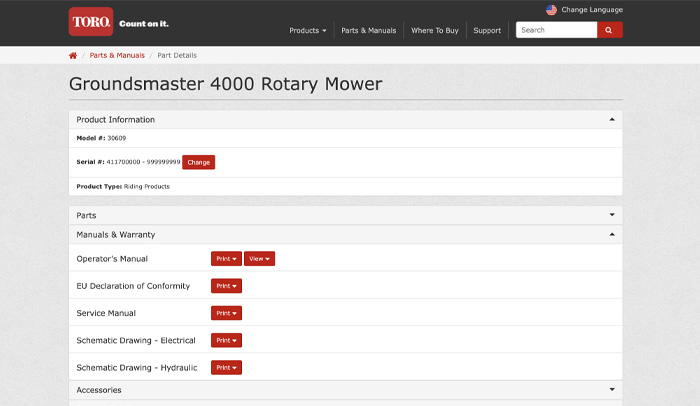Focus the Search input field
The height and width of the screenshot is (406, 700).
pyautogui.click(x=557, y=30)
